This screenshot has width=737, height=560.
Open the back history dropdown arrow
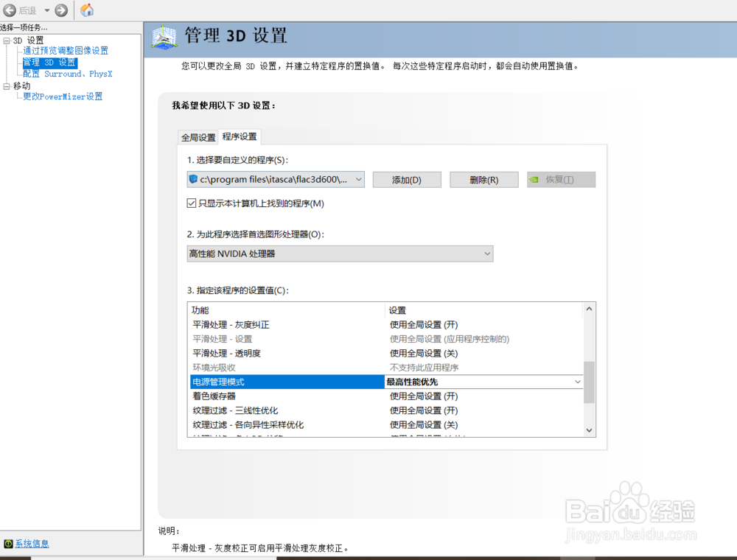(47, 10)
